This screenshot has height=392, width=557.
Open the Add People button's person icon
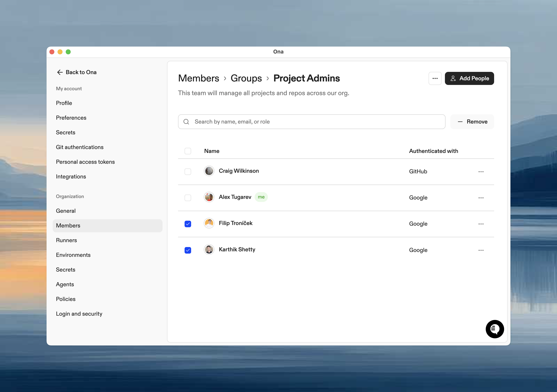pyautogui.click(x=453, y=78)
